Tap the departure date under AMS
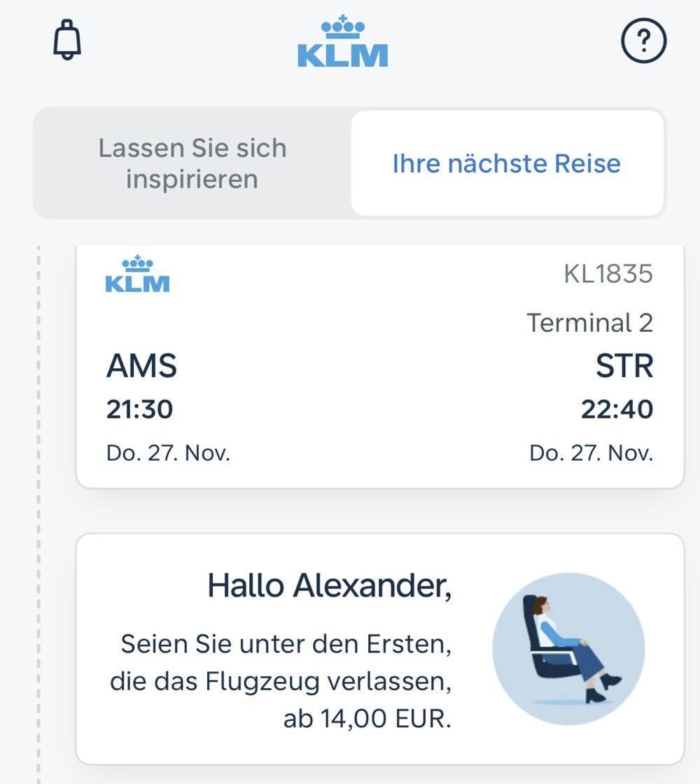700x784 pixels. tap(168, 453)
